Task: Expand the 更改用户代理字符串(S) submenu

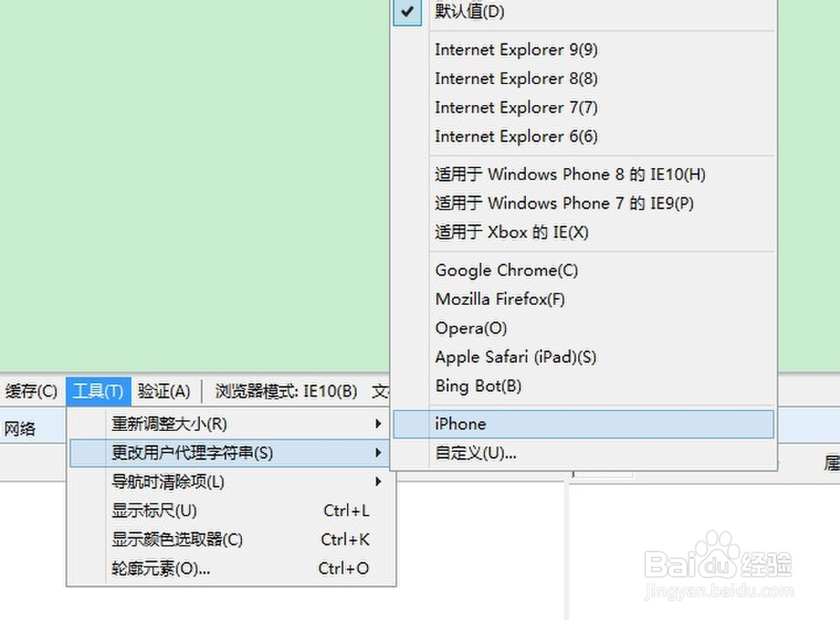Action: [183, 453]
